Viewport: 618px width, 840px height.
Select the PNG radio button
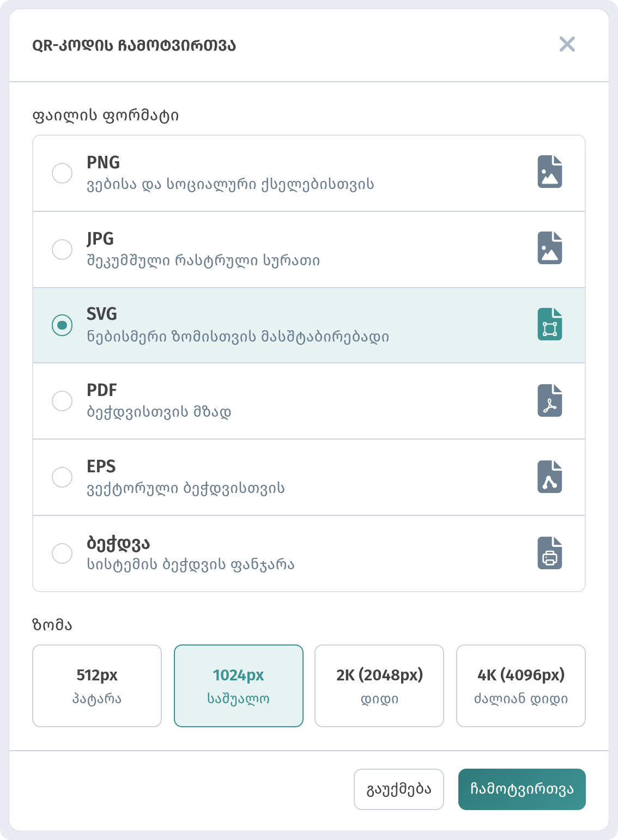(x=62, y=173)
